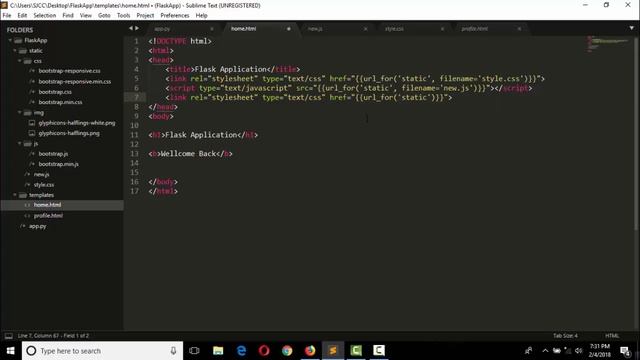Open bootstrap.min.css in sidebar
The width and height of the screenshot is (640, 360).
tap(60, 102)
